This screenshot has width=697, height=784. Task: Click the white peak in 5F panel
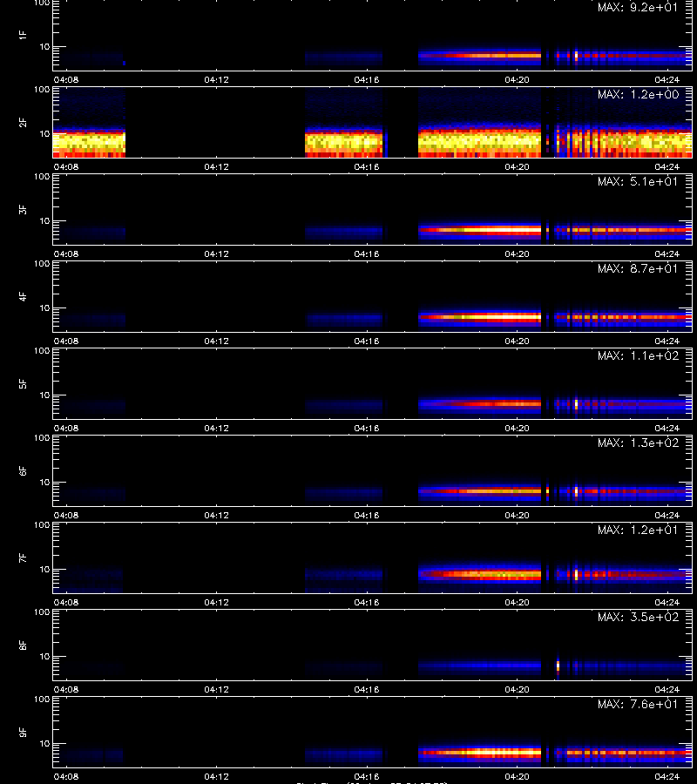point(576,403)
